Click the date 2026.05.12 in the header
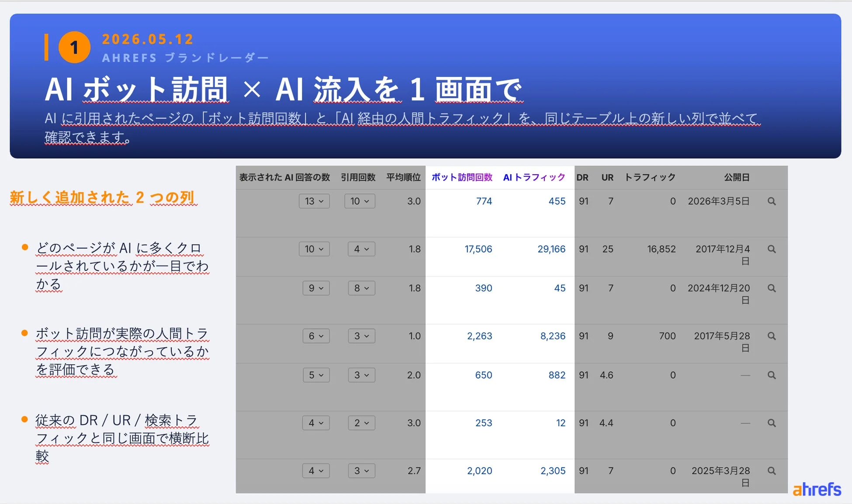 point(147,39)
